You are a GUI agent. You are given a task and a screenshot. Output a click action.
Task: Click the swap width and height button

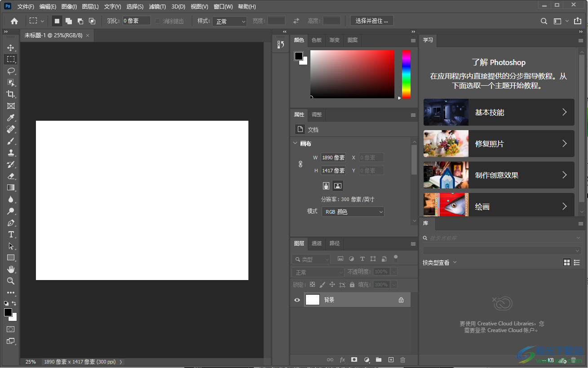(296, 21)
